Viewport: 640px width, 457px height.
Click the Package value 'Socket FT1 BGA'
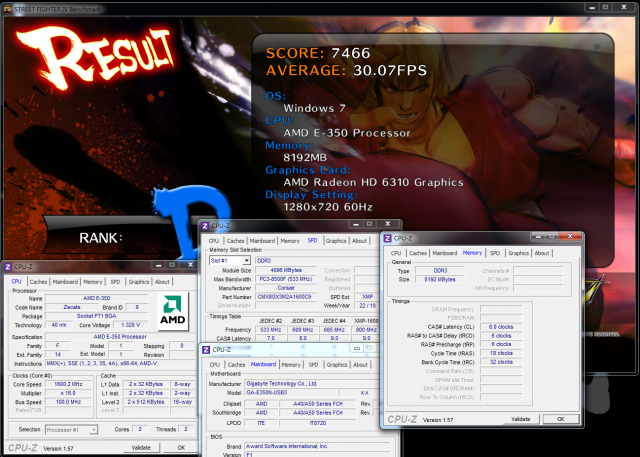click(96, 316)
